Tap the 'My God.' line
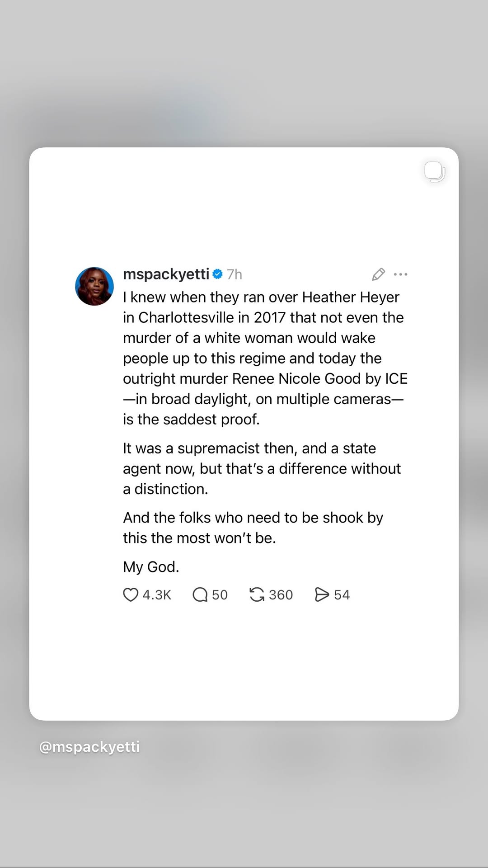Viewport: 488px width, 868px height. [151, 566]
